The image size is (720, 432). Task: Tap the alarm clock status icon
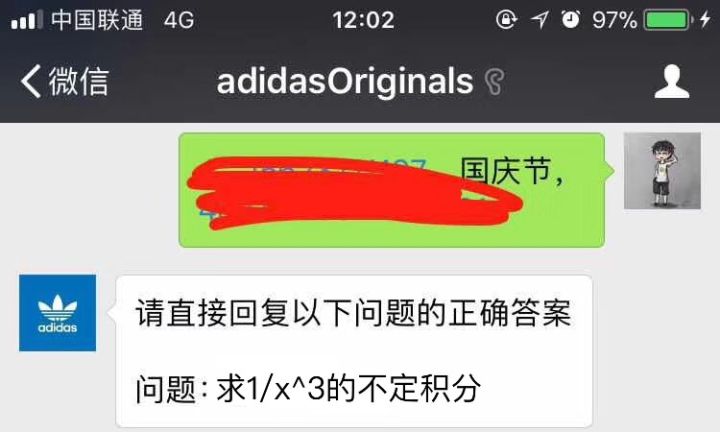click(570, 20)
